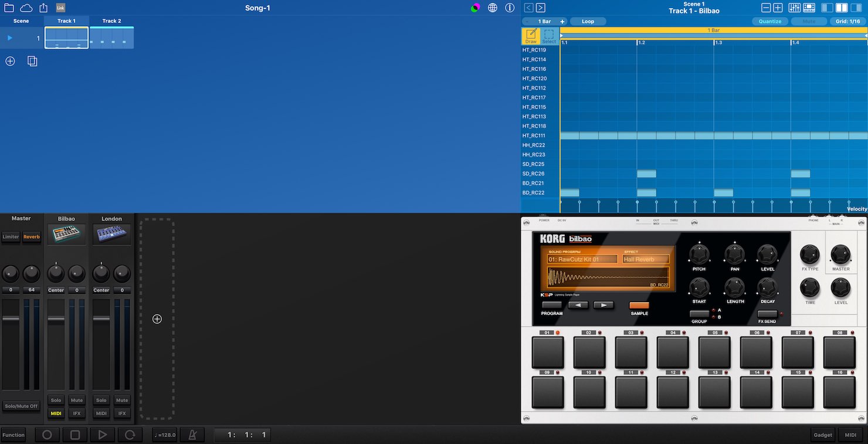Image resolution: width=868 pixels, height=444 pixels.
Task: Open IFX for the Bilbao channel
Action: 77,414
